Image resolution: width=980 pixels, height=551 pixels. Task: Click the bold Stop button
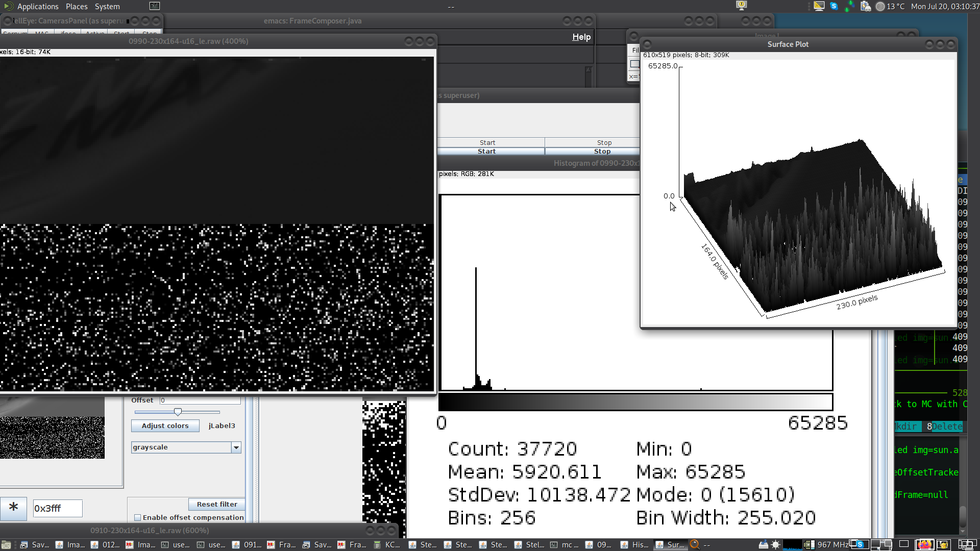coord(602,152)
